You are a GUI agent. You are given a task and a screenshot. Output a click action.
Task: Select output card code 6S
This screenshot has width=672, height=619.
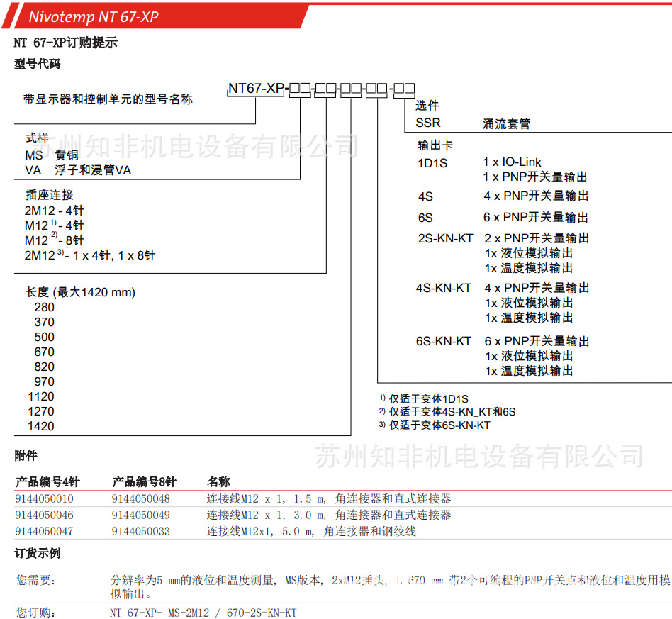pos(425,218)
